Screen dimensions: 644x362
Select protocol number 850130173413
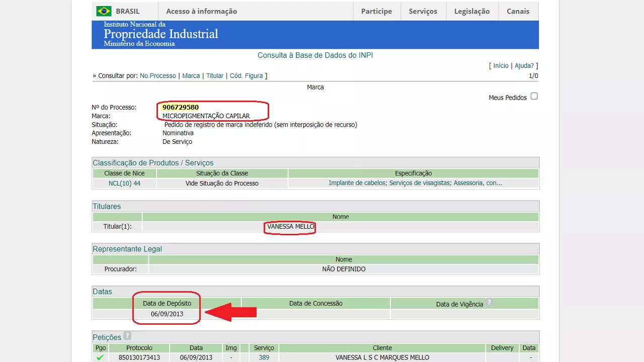click(139, 357)
